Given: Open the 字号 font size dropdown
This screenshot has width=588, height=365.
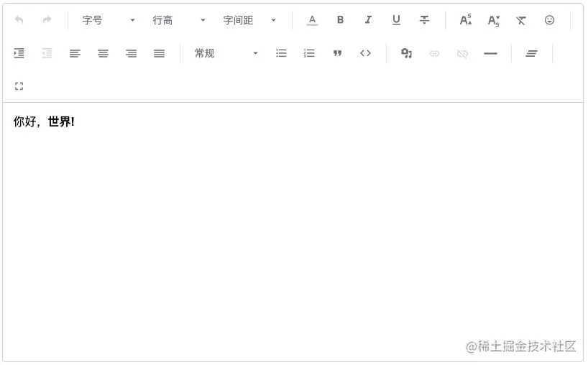Looking at the screenshot, I should tap(109, 20).
